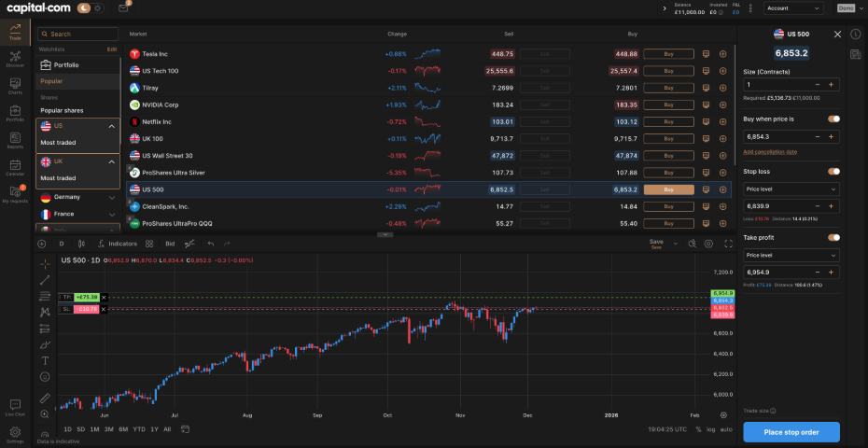Add compare symbol with plus icon on chart toolbar
Screen dimensions: 868x448
click(x=41, y=244)
